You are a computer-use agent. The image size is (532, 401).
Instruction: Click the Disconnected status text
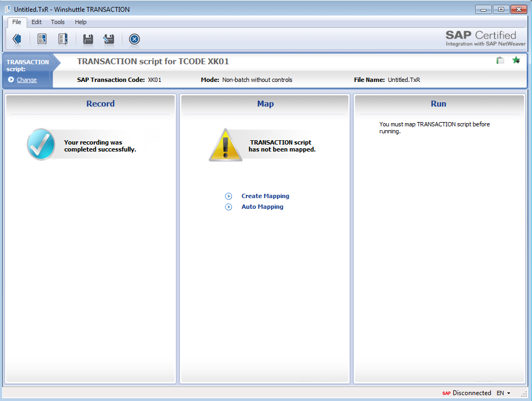click(472, 393)
